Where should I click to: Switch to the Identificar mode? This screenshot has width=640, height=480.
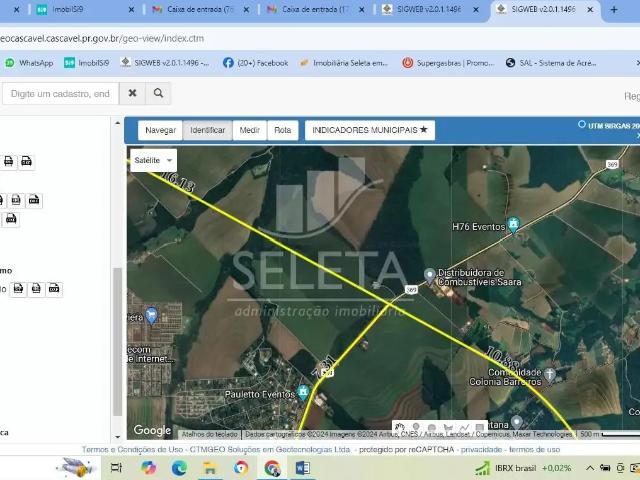click(207, 130)
